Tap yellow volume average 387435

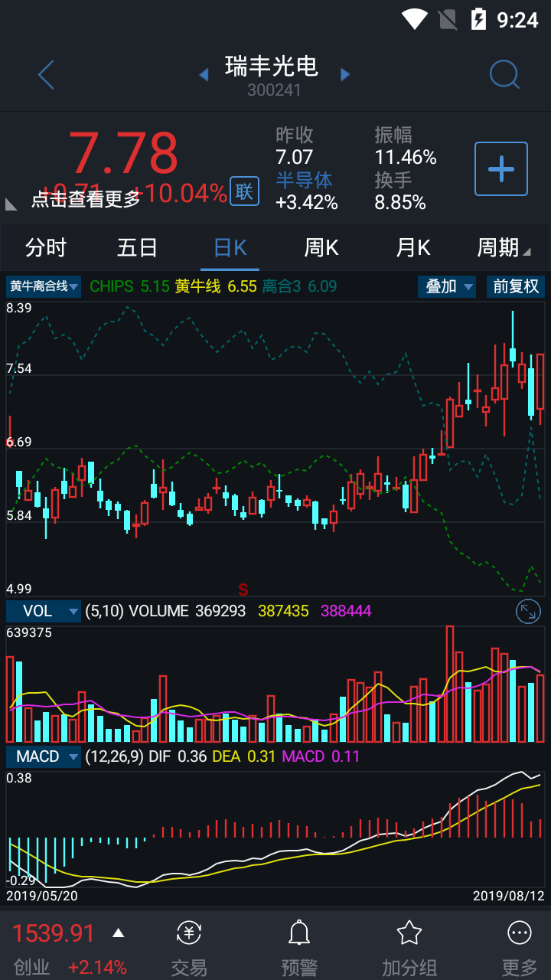point(283,611)
